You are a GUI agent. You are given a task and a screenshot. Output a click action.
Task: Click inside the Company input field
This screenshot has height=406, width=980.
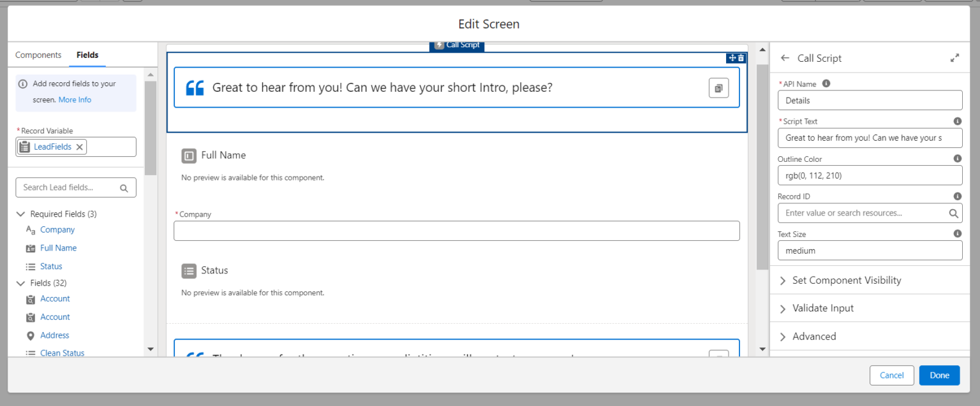[457, 230]
